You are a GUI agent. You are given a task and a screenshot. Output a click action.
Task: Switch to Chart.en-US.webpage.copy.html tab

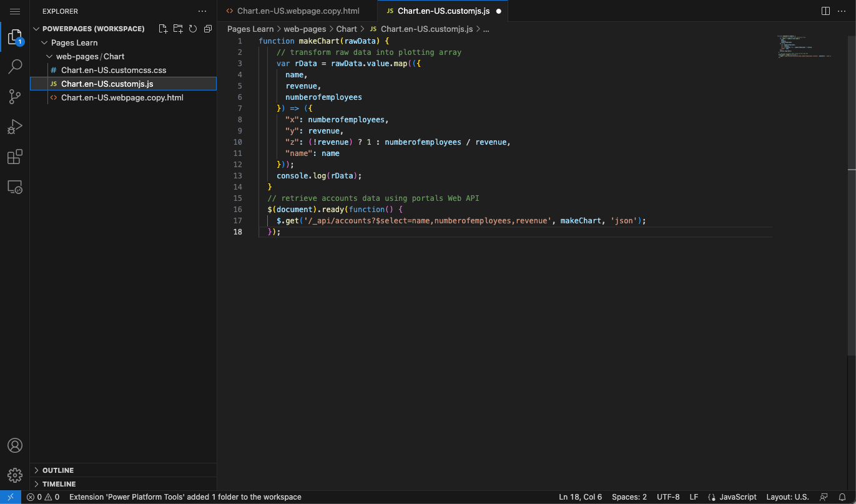point(298,11)
